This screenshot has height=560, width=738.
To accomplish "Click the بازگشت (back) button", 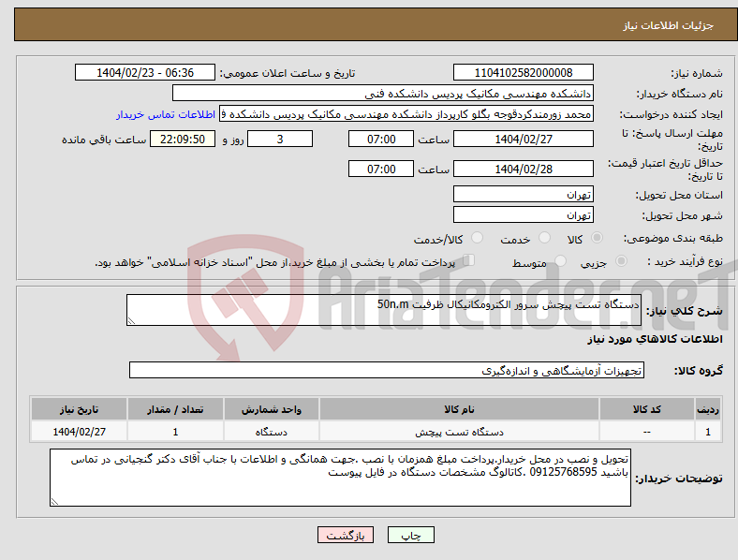I will click(346, 535).
